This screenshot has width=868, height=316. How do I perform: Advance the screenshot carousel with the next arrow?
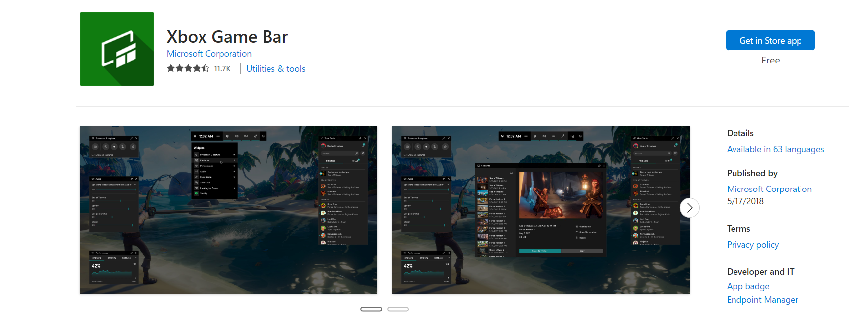pos(689,208)
